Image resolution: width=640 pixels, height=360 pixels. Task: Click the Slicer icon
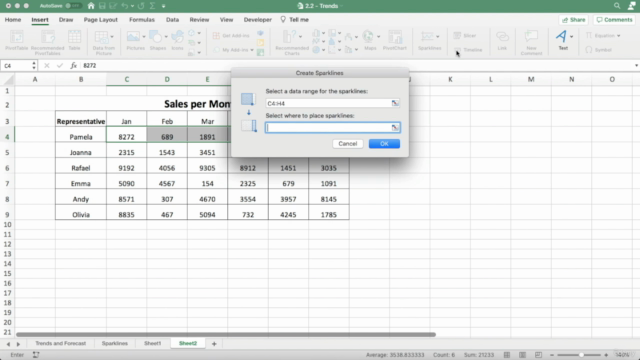pos(465,36)
